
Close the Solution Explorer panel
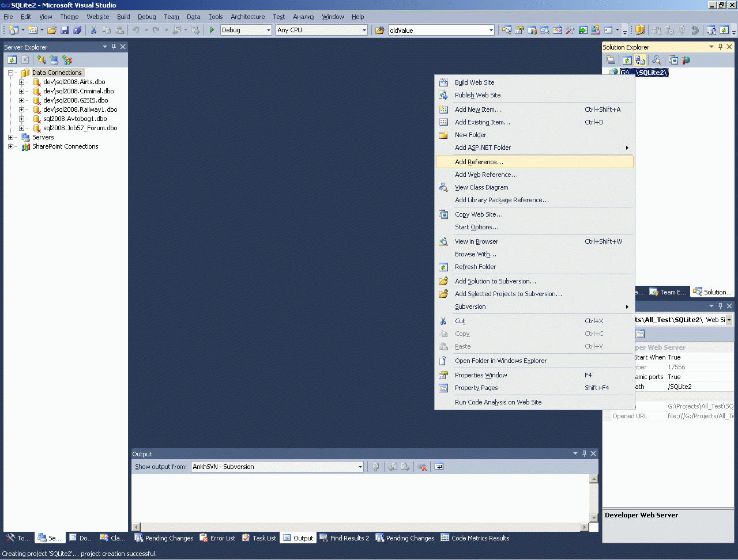(x=729, y=47)
